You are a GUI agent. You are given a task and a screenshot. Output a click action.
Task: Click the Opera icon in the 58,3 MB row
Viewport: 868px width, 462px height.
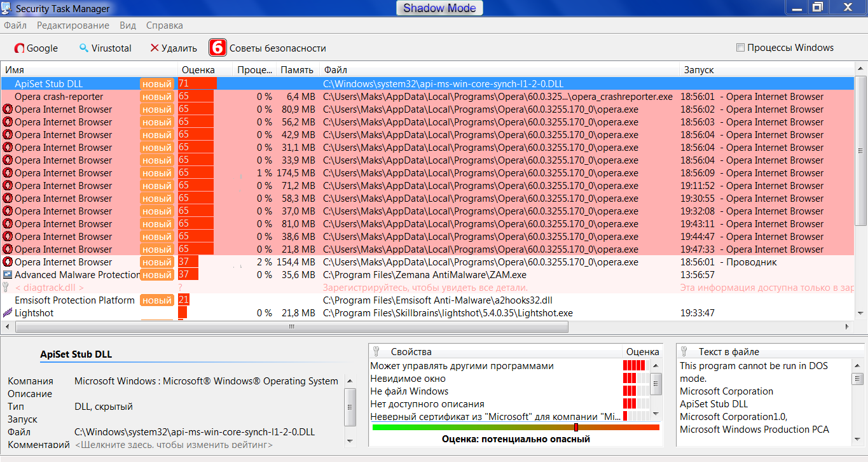coord(8,199)
